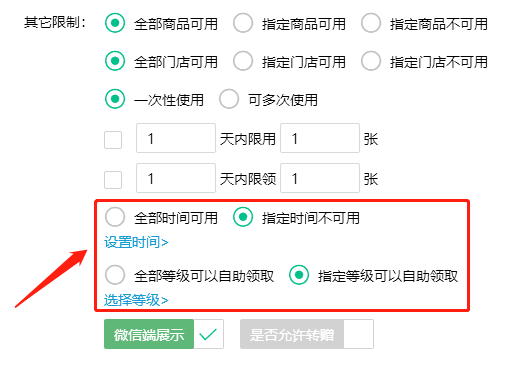Toggle the 微信端展示 switch

(x=164, y=334)
